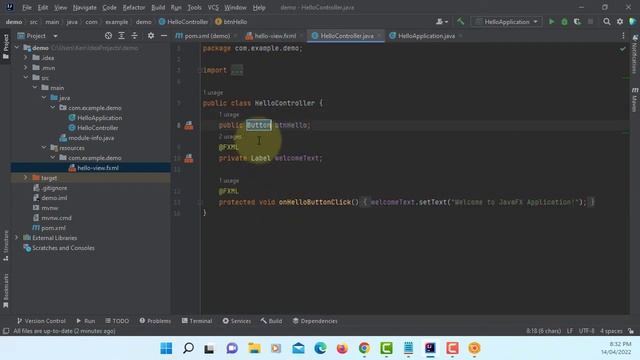Open the VCS menu
The width and height of the screenshot is (640, 360).
213,7
